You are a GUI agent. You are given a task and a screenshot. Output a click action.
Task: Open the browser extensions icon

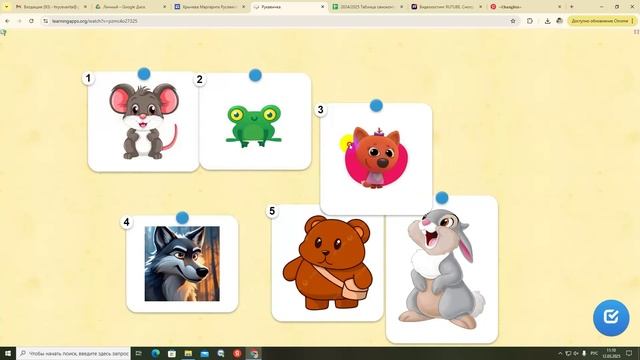[x=530, y=21]
